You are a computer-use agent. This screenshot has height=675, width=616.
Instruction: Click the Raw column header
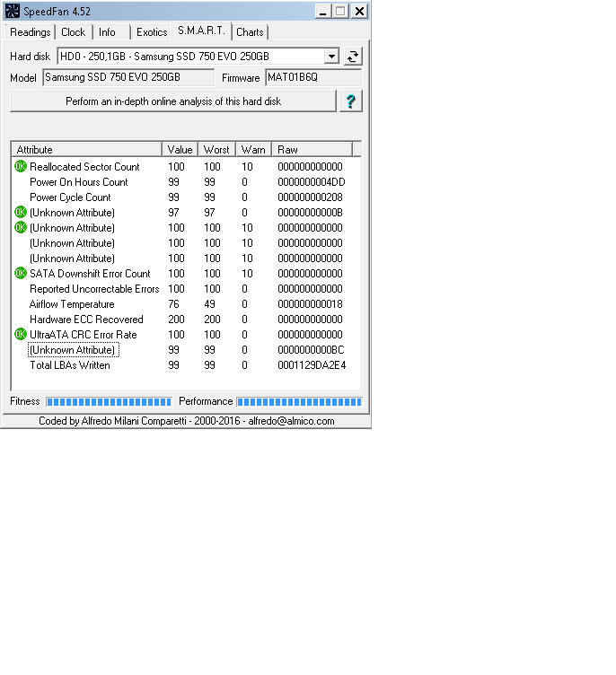click(x=312, y=149)
